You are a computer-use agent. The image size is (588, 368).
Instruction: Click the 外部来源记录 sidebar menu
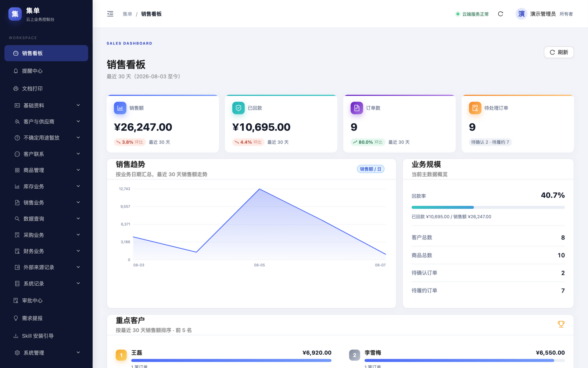46,268
